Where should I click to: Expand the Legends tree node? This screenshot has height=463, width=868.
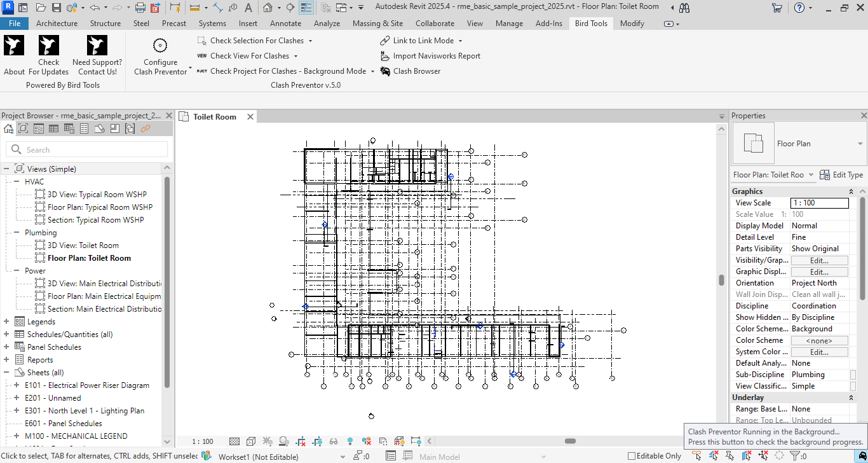[x=7, y=322]
